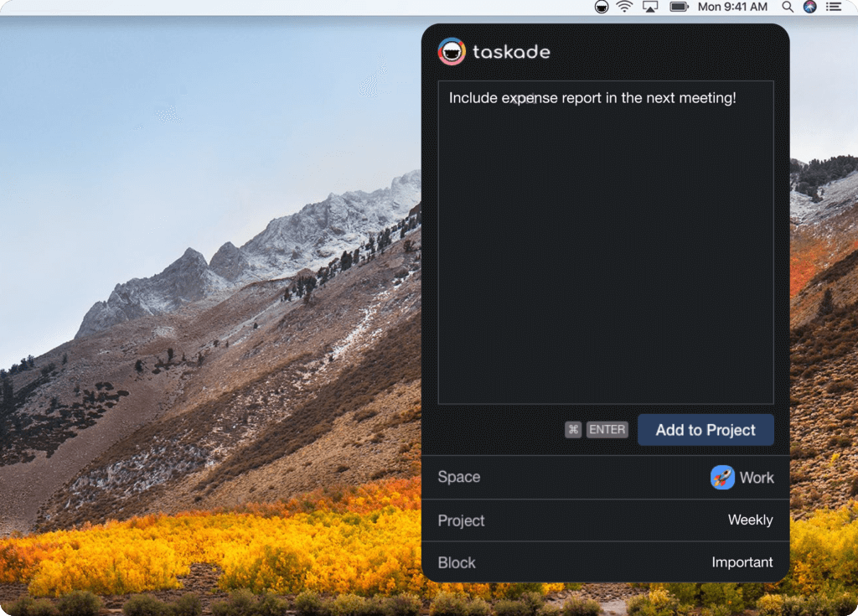Screen dimensions: 858x616
Task: Select the Weekly project label
Action: [x=750, y=520]
